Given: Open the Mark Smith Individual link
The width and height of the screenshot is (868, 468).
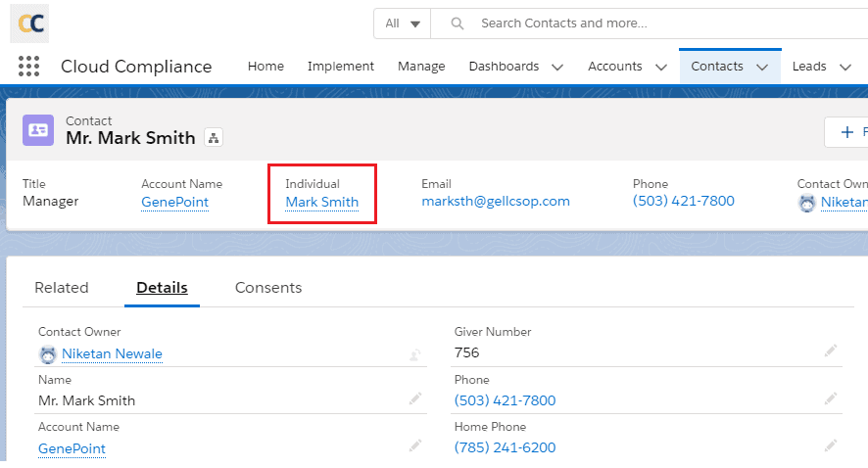Looking at the screenshot, I should 322,203.
